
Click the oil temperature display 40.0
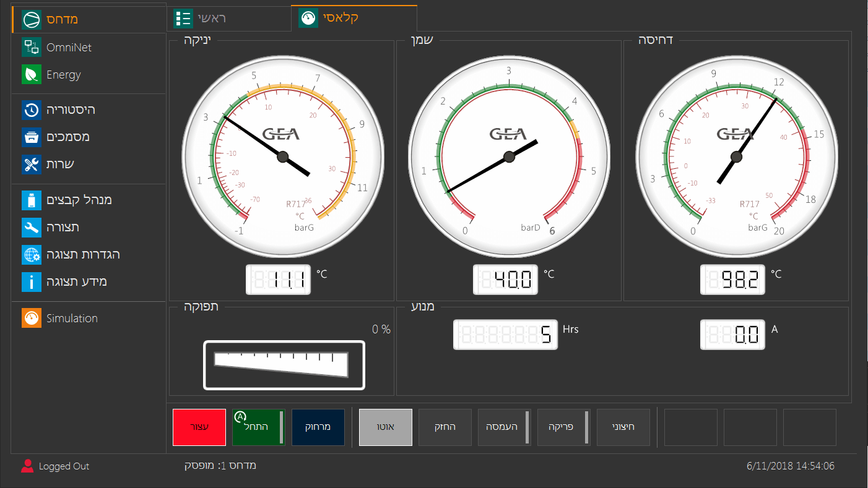(x=505, y=280)
